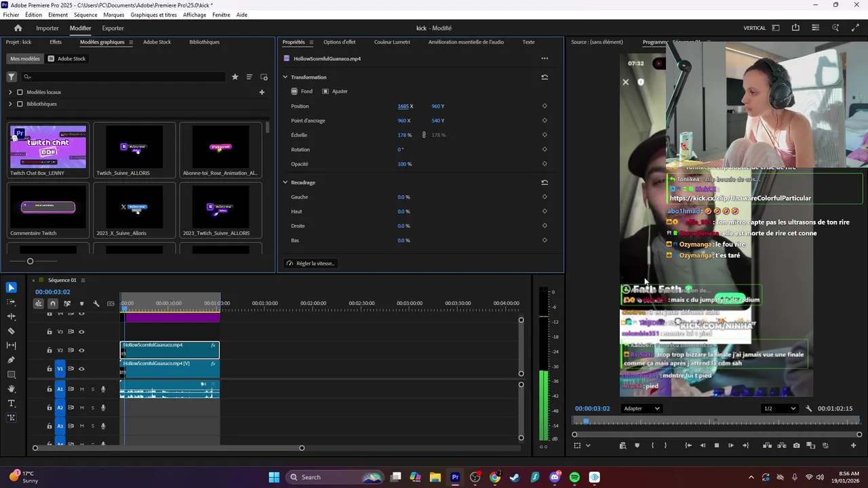Open Program Monitor wrench settings
The width and height of the screenshot is (868, 488).
pyautogui.click(x=808, y=409)
